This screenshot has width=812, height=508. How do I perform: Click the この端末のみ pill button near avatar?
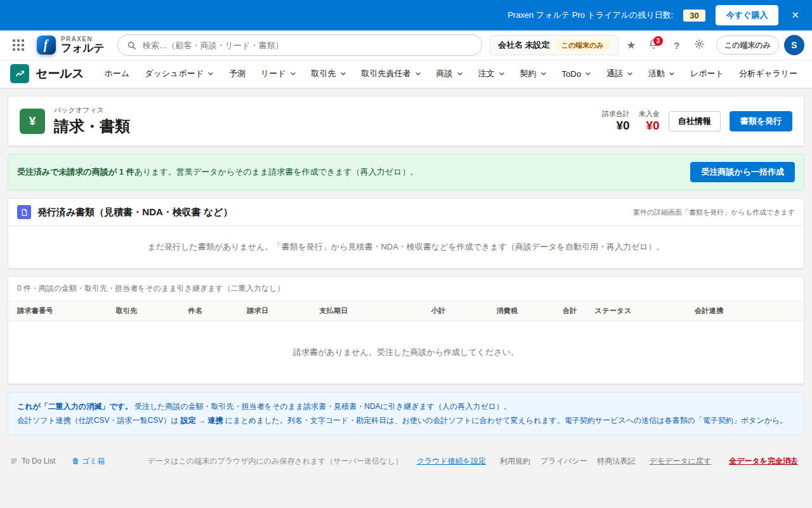pos(747,45)
